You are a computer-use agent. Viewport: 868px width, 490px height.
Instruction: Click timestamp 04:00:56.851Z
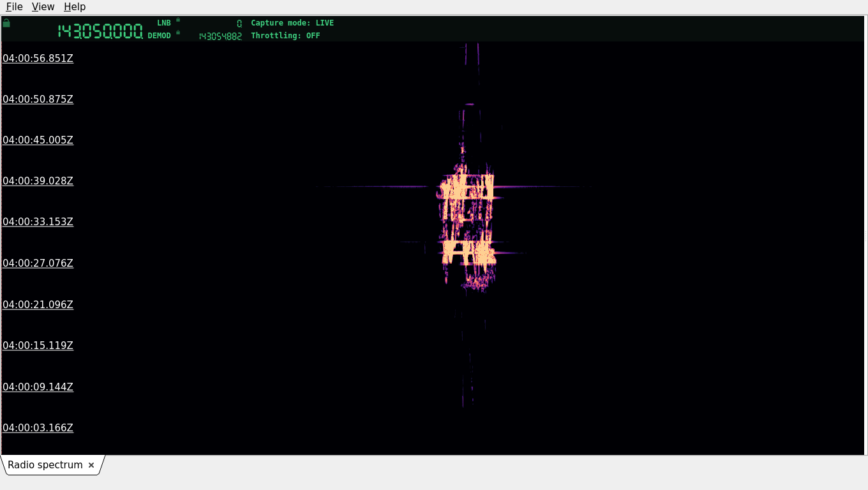click(38, 59)
